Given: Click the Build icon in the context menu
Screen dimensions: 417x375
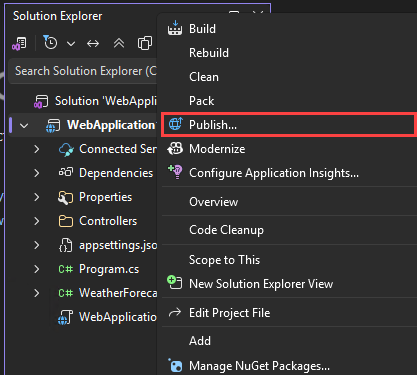Looking at the screenshot, I should point(175,28).
